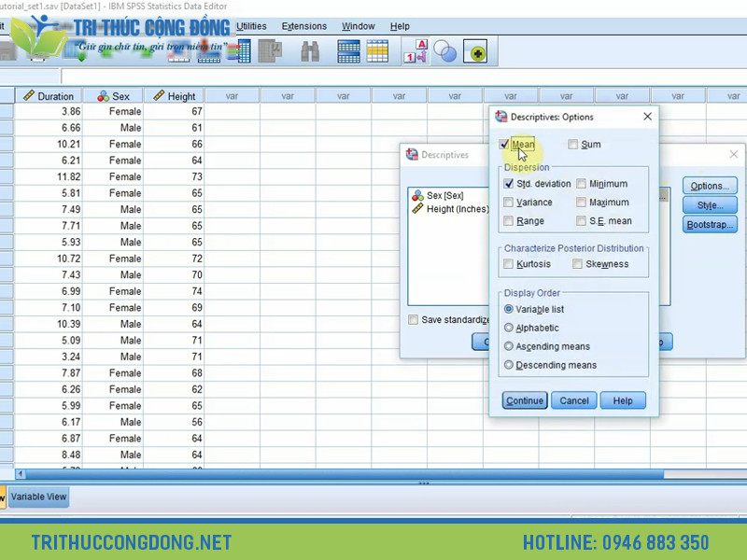Click Style... button in Descriptives

[710, 205]
